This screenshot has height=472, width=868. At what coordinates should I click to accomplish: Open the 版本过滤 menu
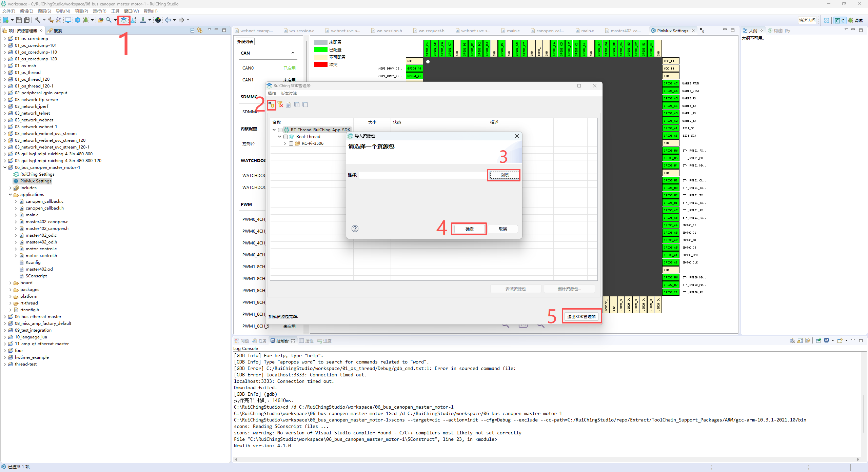pos(289,94)
